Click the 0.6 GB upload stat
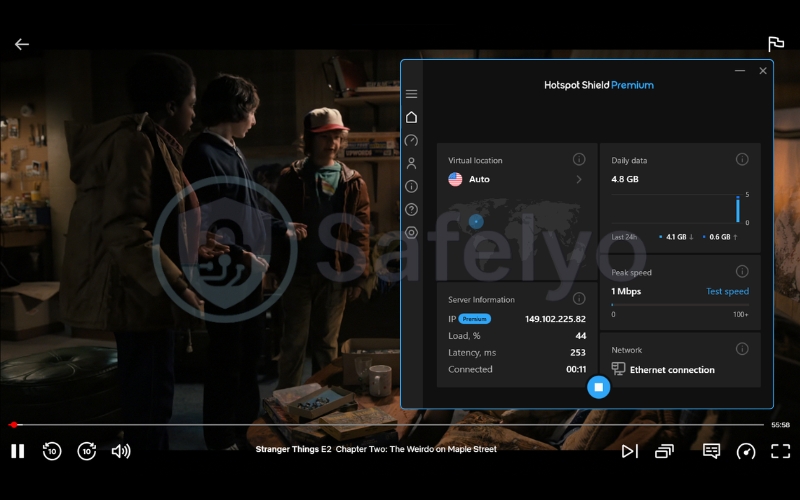The image size is (800, 500). point(720,237)
